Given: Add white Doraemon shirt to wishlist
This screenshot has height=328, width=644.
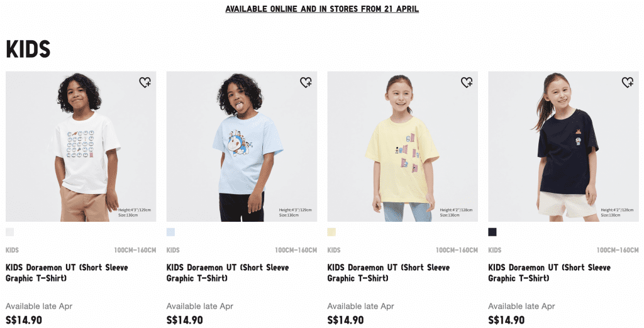Looking at the screenshot, I should pos(145,82).
